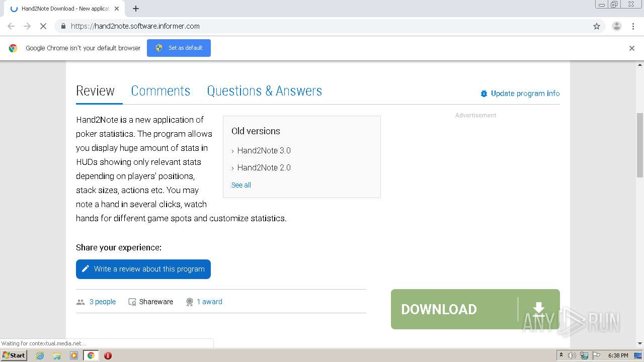Open the 3 people link
The image size is (644, 362).
103,302
